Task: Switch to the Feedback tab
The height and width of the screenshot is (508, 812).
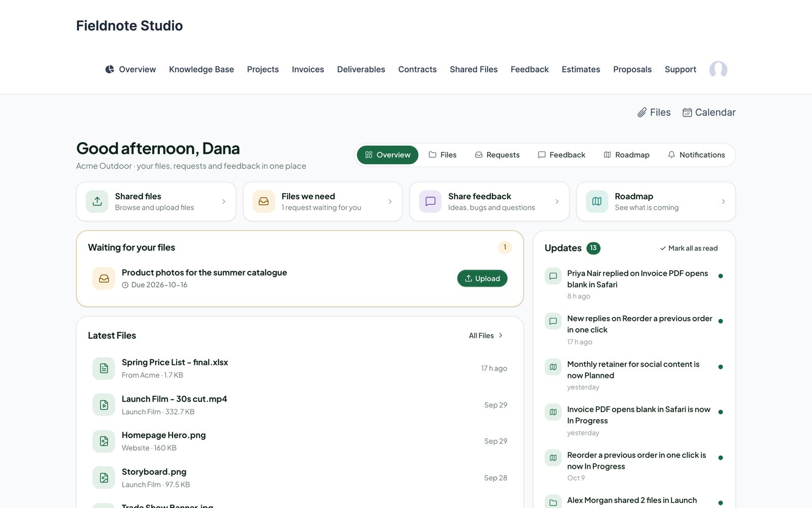Action: coord(561,155)
